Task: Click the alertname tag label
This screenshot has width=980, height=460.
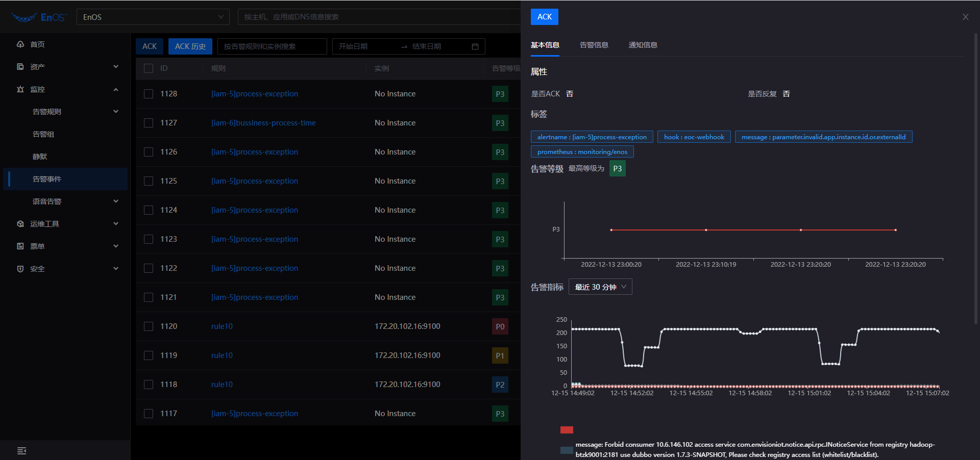Action: 592,137
